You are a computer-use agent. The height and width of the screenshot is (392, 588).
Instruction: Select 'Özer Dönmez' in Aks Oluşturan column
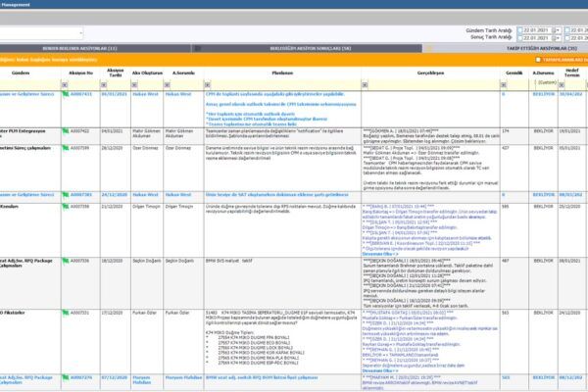click(145, 148)
